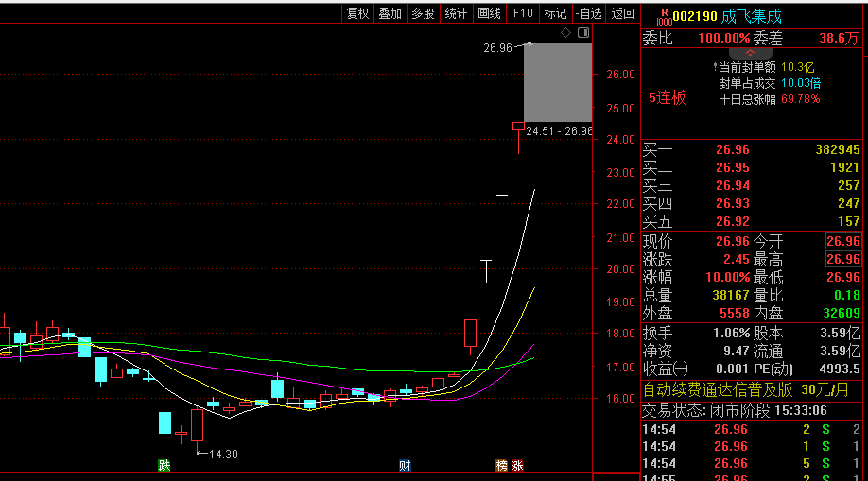Click the 26.00 price axis label
Screen dimensions: 868x481
620,74
